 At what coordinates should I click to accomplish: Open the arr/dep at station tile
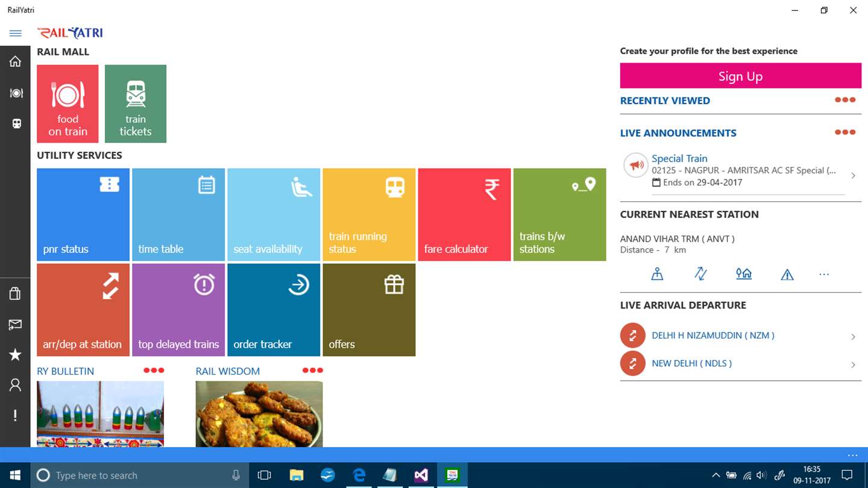[83, 310]
